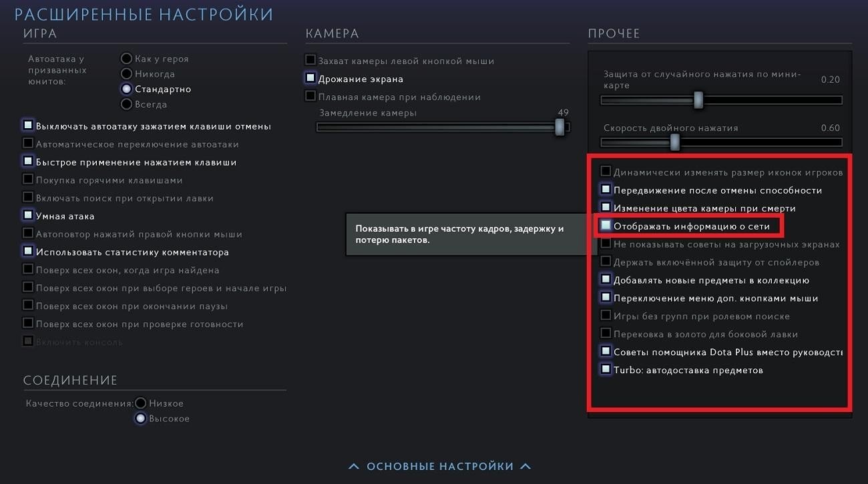
Task: Toggle 'Turbo: автодоставка предметов' checkbox
Action: coord(606,369)
